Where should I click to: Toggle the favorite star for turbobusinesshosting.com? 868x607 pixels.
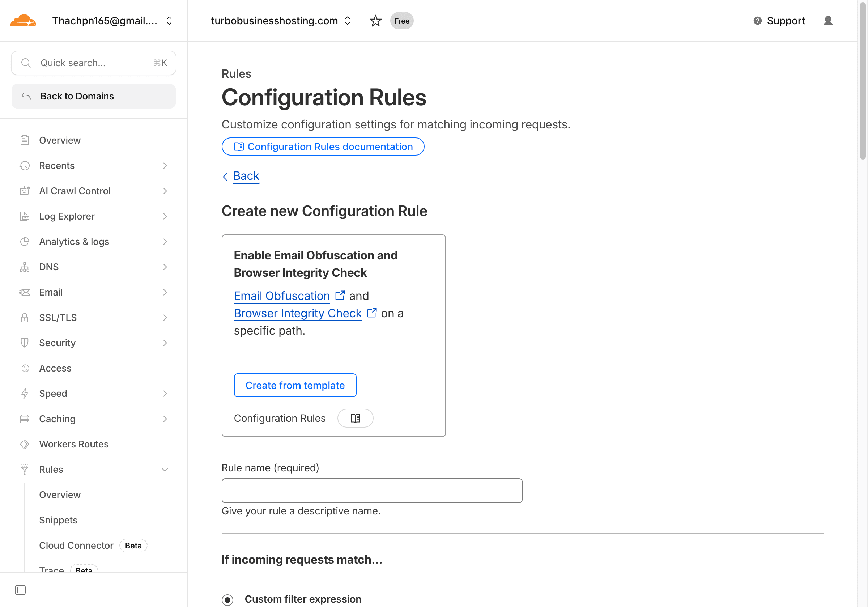coord(375,21)
